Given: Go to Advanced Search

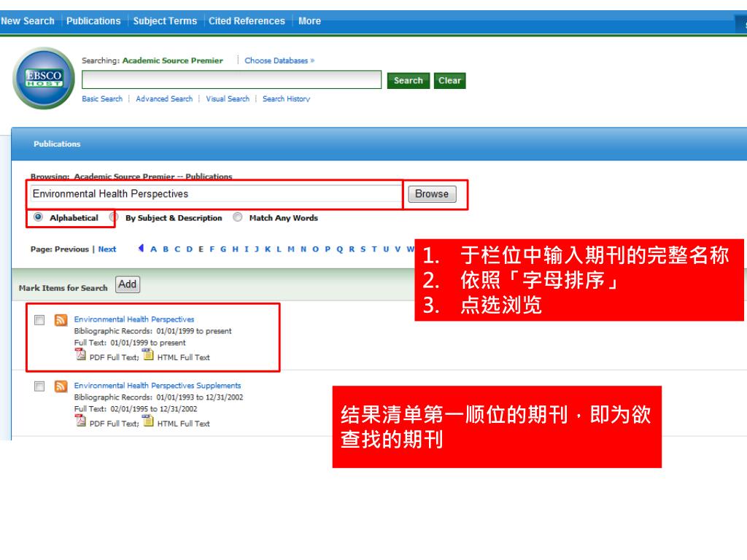Looking at the screenshot, I should tap(164, 98).
